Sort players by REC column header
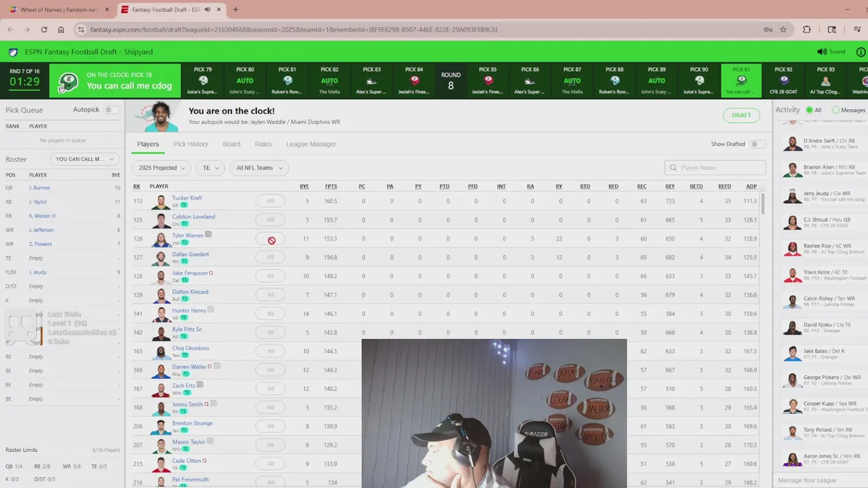This screenshot has height=488, width=868. 642,186
